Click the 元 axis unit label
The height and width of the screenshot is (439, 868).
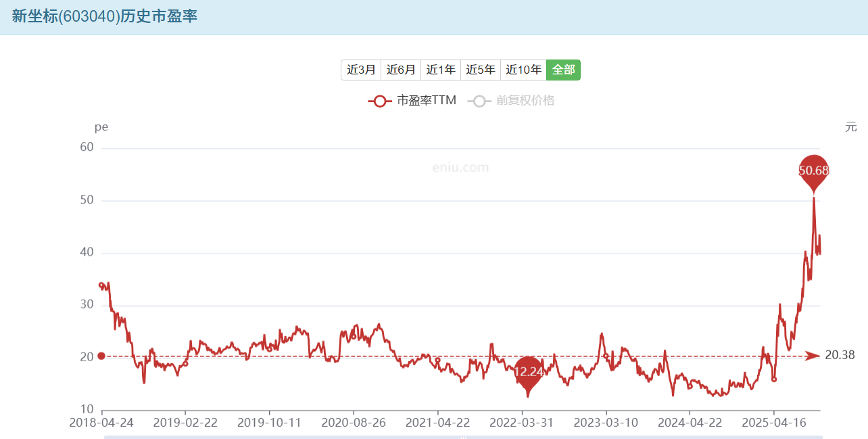[851, 126]
